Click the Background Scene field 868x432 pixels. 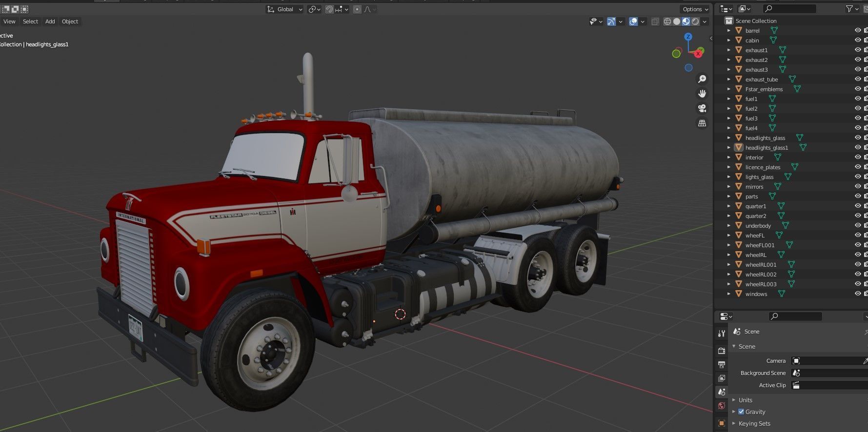[x=829, y=373]
